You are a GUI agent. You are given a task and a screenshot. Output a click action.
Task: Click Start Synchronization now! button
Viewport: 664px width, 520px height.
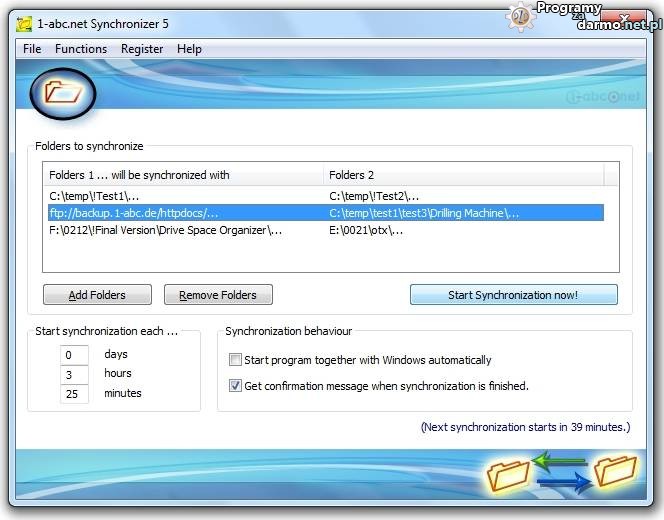pos(513,295)
